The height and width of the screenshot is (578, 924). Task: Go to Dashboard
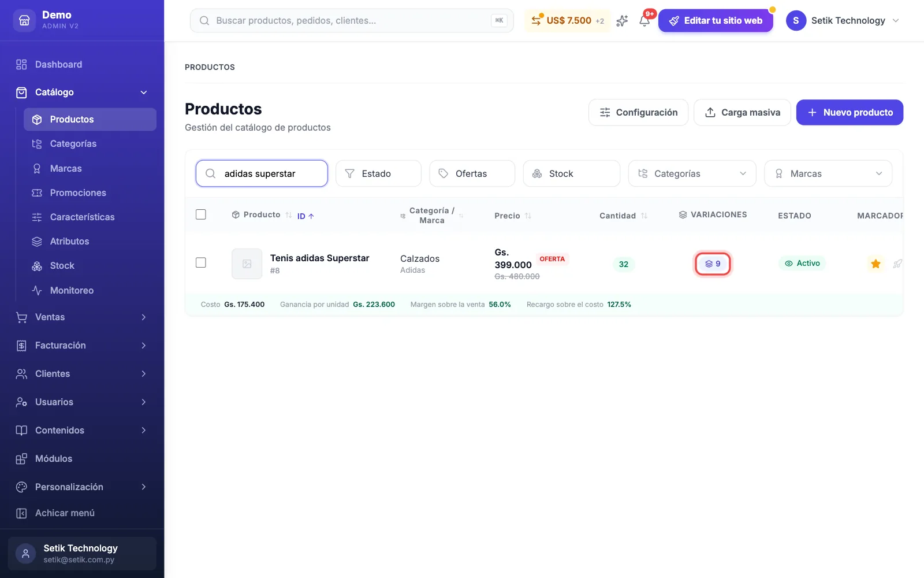tap(82, 65)
